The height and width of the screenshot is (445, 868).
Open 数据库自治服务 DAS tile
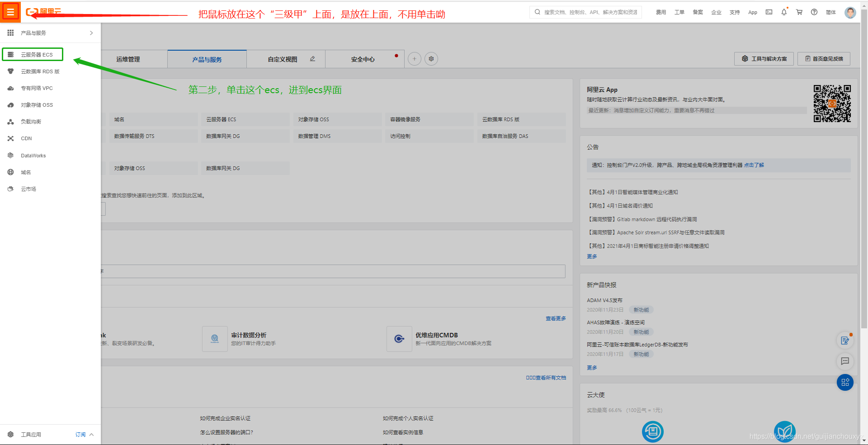[521, 136]
